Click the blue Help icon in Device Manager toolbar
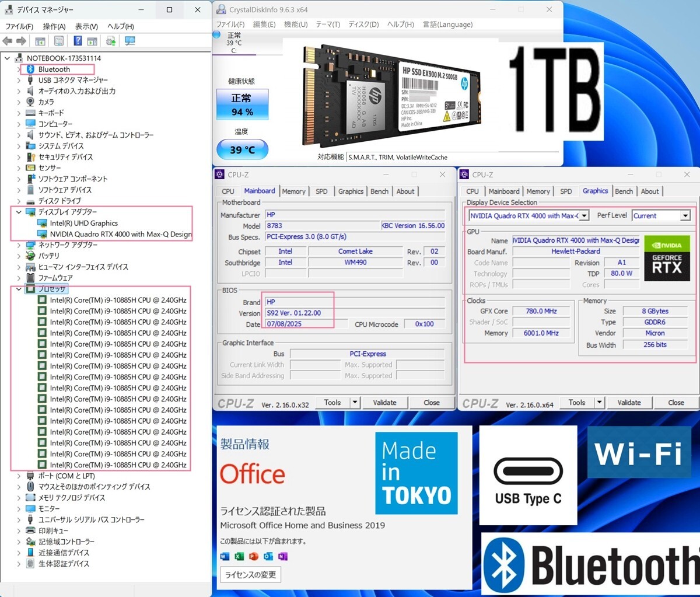The width and height of the screenshot is (700, 597). point(78,41)
